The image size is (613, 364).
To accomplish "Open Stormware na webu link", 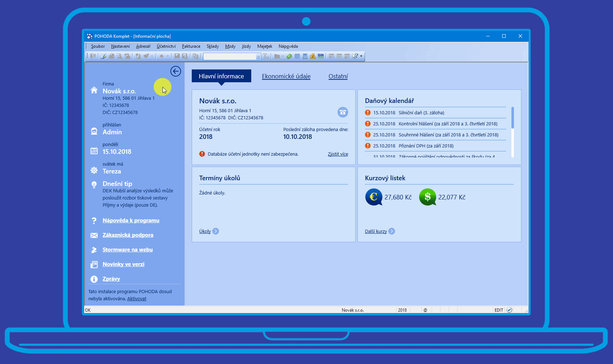I will point(128,250).
